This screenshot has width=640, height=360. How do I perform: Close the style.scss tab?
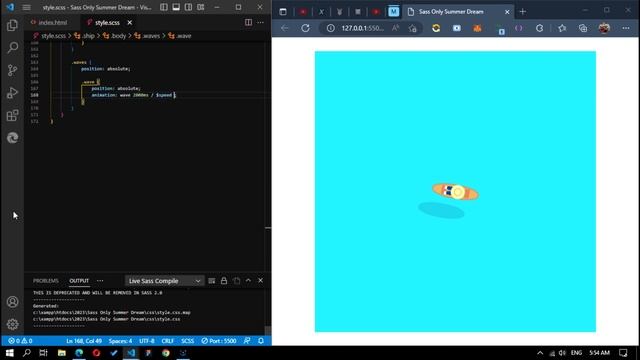pyautogui.click(x=129, y=22)
